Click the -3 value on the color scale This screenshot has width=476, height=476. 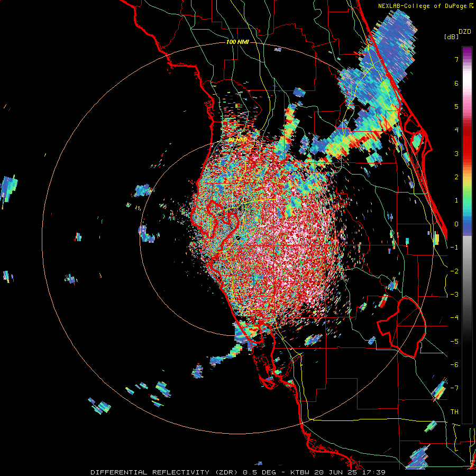(454, 295)
